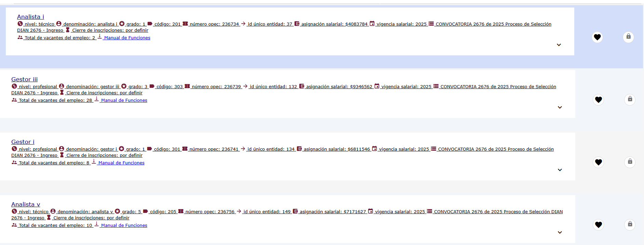
Task: Expand Analista v job details chevron
Action: pos(560,232)
